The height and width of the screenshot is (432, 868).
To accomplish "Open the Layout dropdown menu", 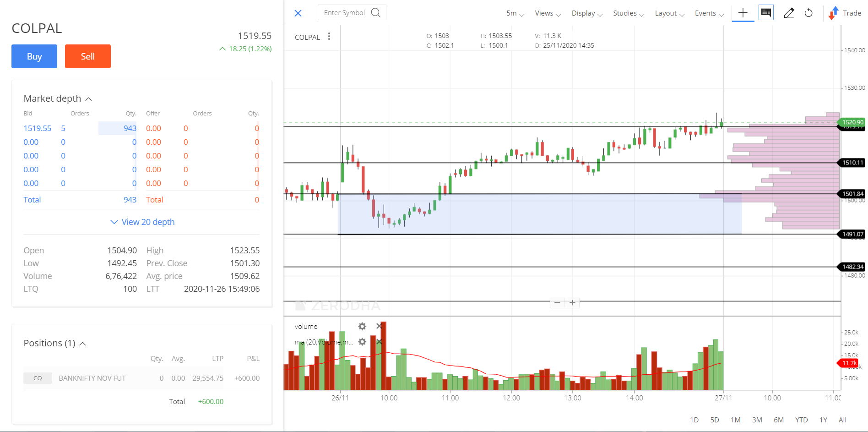I will click(x=669, y=13).
